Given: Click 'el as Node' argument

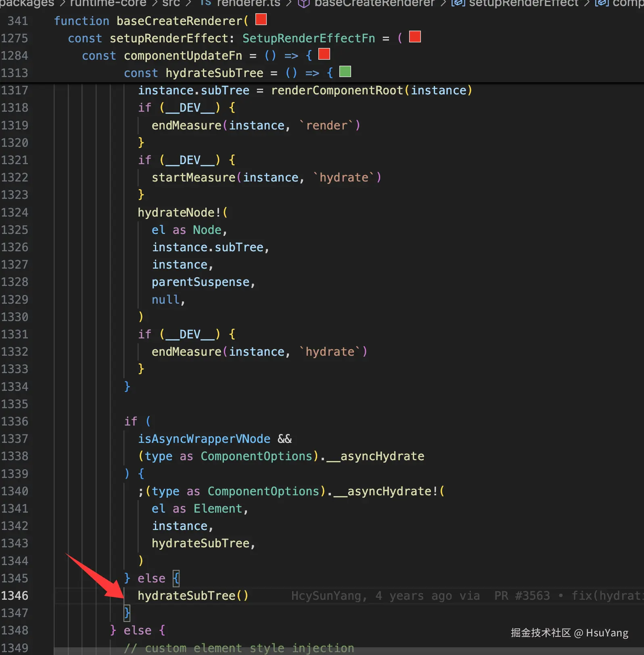Looking at the screenshot, I should tap(187, 230).
